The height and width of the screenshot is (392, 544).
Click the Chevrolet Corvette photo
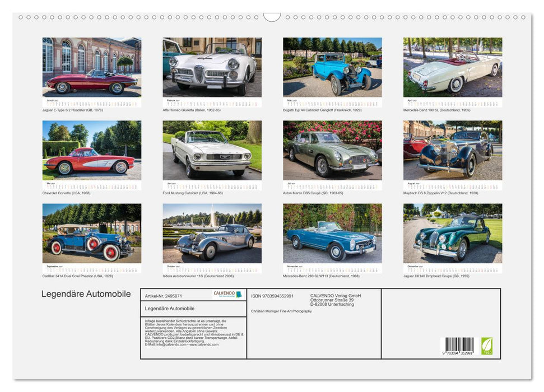click(91, 150)
